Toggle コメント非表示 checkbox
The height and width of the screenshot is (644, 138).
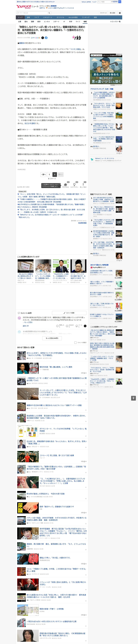[75, 343]
